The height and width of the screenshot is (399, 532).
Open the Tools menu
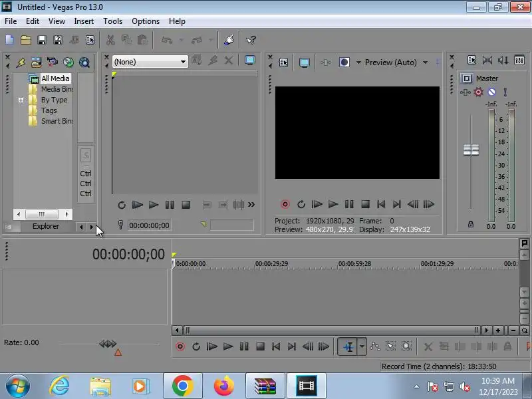click(x=112, y=21)
